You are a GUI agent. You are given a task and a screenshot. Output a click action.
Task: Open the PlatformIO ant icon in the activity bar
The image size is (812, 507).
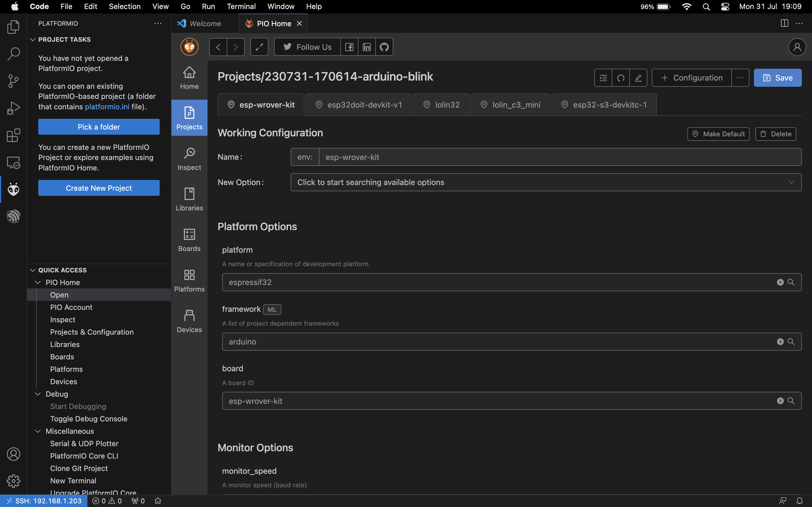(14, 189)
